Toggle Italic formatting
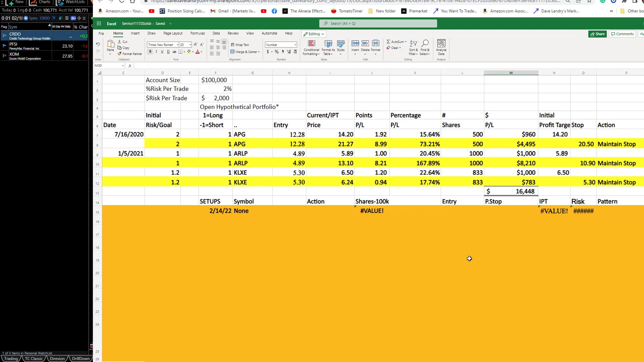 [156, 51]
